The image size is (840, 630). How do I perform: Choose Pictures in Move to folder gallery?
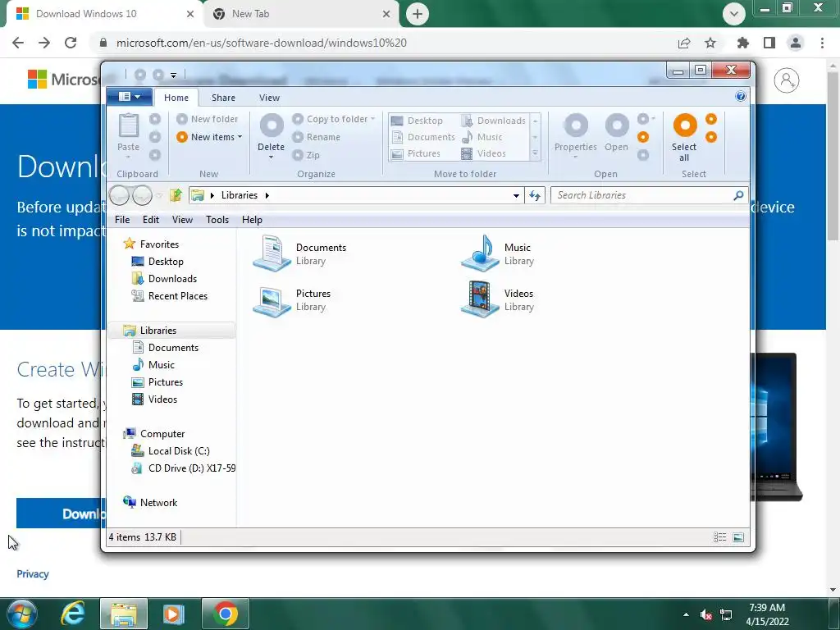[x=416, y=153]
